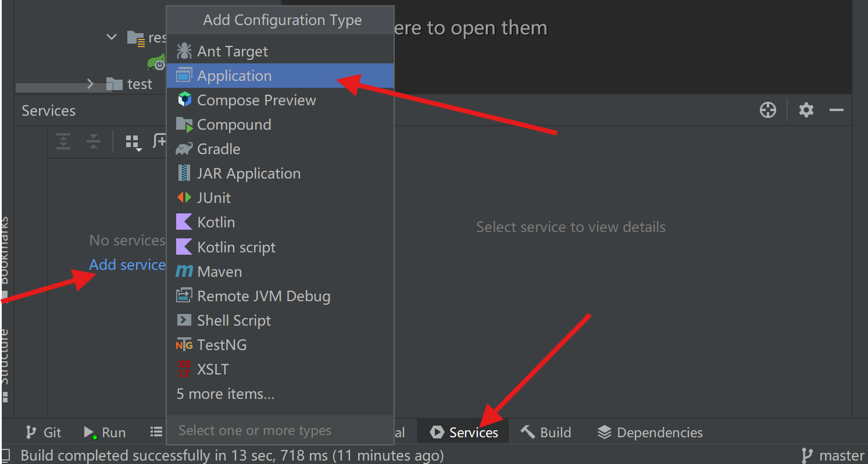This screenshot has height=464, width=868.
Task: Collapse the resources folder chevron
Action: [x=112, y=37]
